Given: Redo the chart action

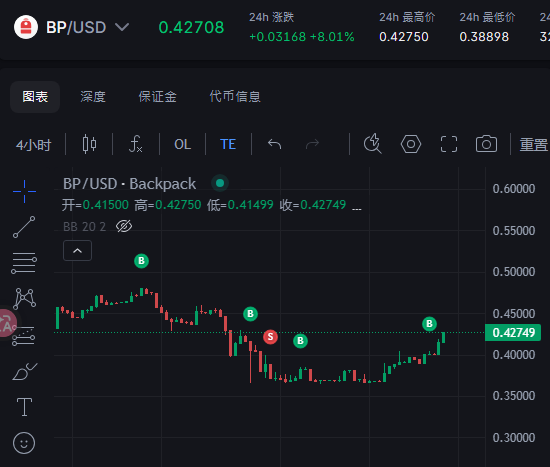Looking at the screenshot, I should [x=312, y=144].
